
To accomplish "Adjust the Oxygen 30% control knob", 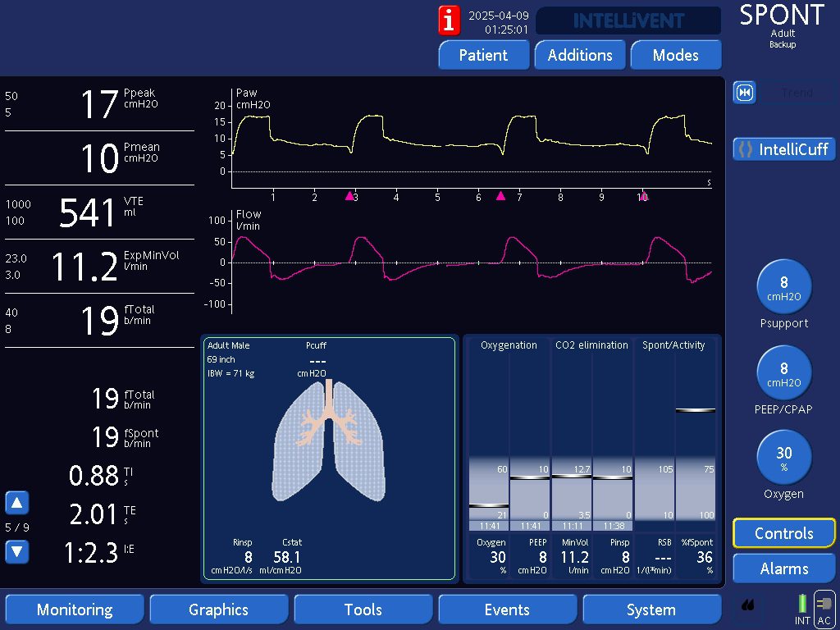I will (x=784, y=459).
